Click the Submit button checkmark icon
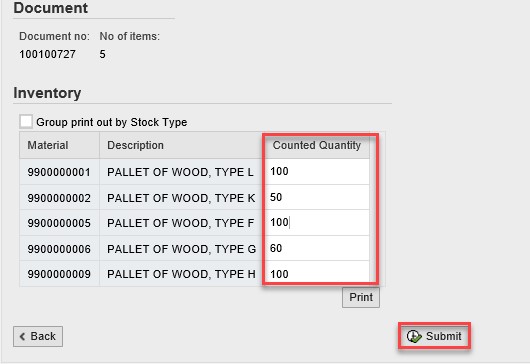The image size is (530, 364). 414,336
